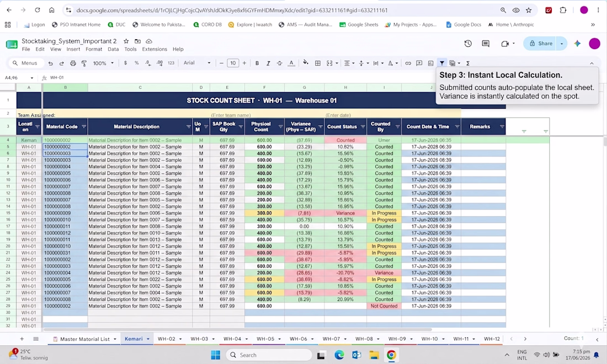Open the version history clock icon
Viewport: 607px width, 364px height.
[468, 44]
